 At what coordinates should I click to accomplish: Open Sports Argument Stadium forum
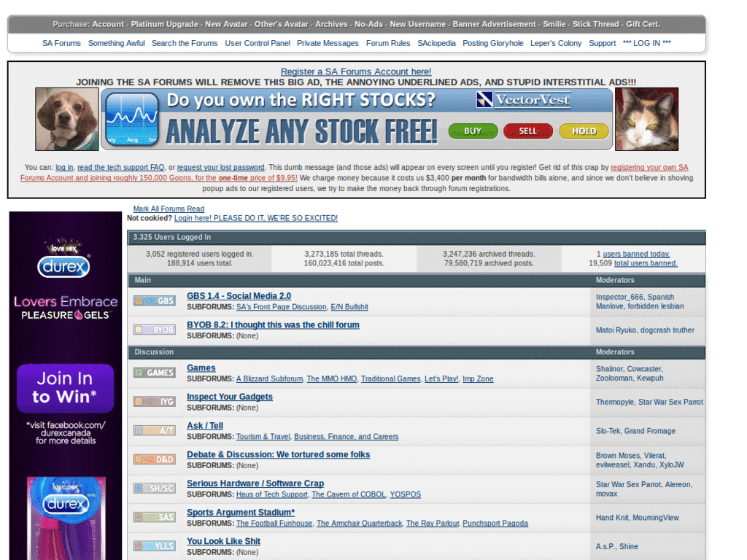(241, 513)
